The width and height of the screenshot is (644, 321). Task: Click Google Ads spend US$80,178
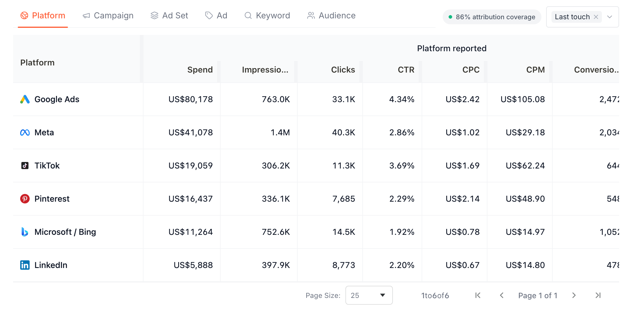[x=191, y=99]
